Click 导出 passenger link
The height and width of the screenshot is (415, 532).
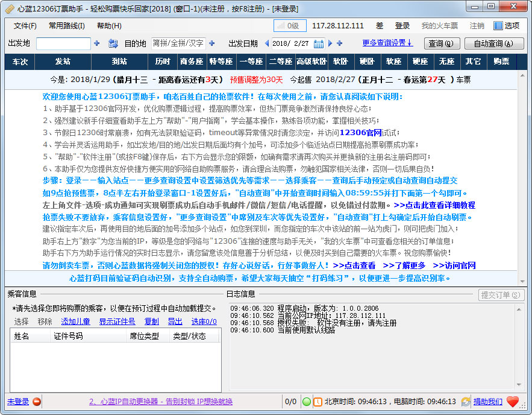tap(175, 322)
